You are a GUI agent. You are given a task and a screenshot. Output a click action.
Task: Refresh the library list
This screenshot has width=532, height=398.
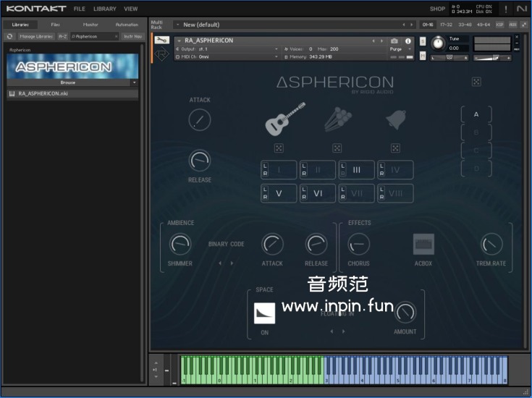[x=9, y=35]
